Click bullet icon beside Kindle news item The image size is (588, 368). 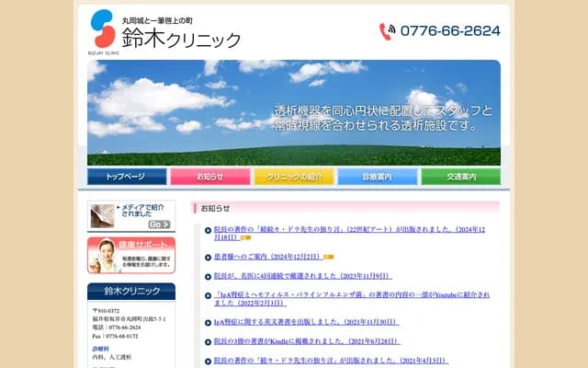(209, 342)
